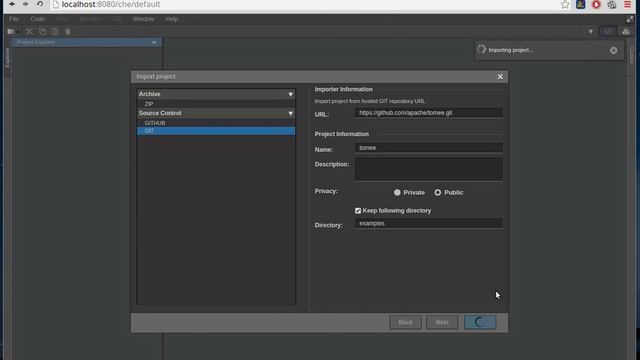The width and height of the screenshot is (640, 360).
Task: Uncheck Keep following directory checkbox
Action: point(358,211)
